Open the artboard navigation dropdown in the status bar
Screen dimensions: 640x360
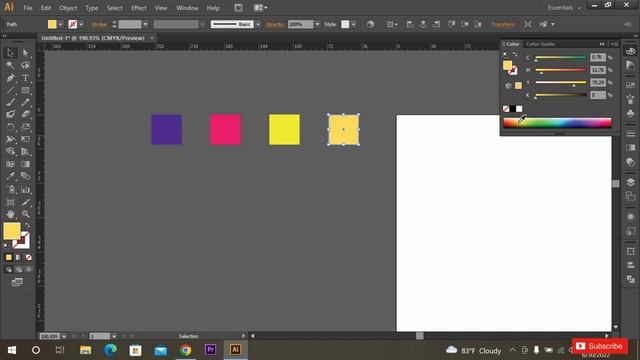113,336
